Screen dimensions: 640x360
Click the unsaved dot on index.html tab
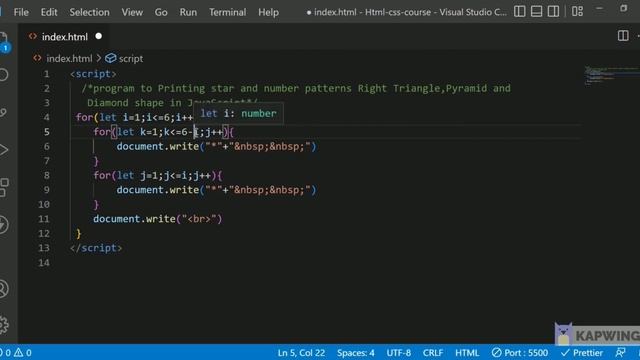click(x=98, y=36)
